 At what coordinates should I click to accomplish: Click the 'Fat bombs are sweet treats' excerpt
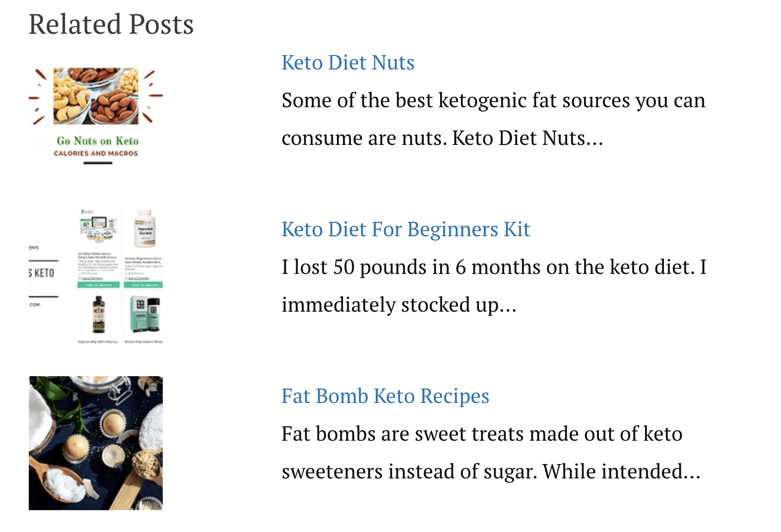pos(491,453)
